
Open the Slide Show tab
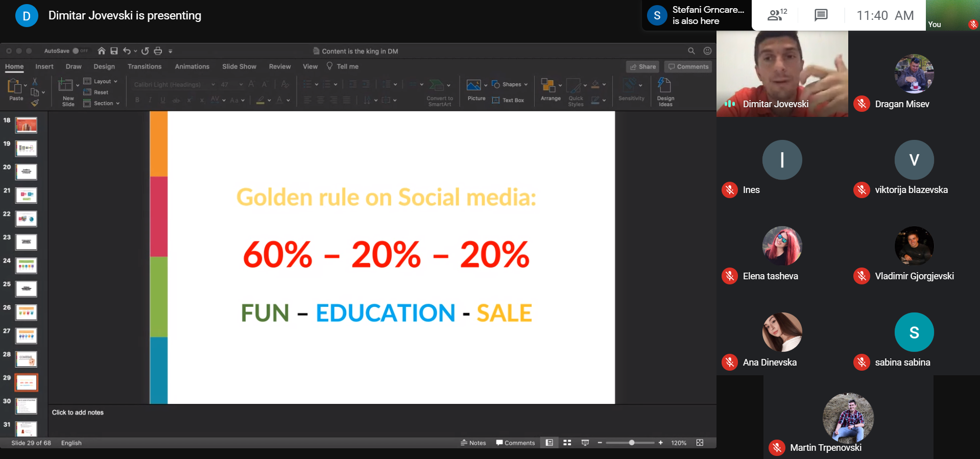239,66
